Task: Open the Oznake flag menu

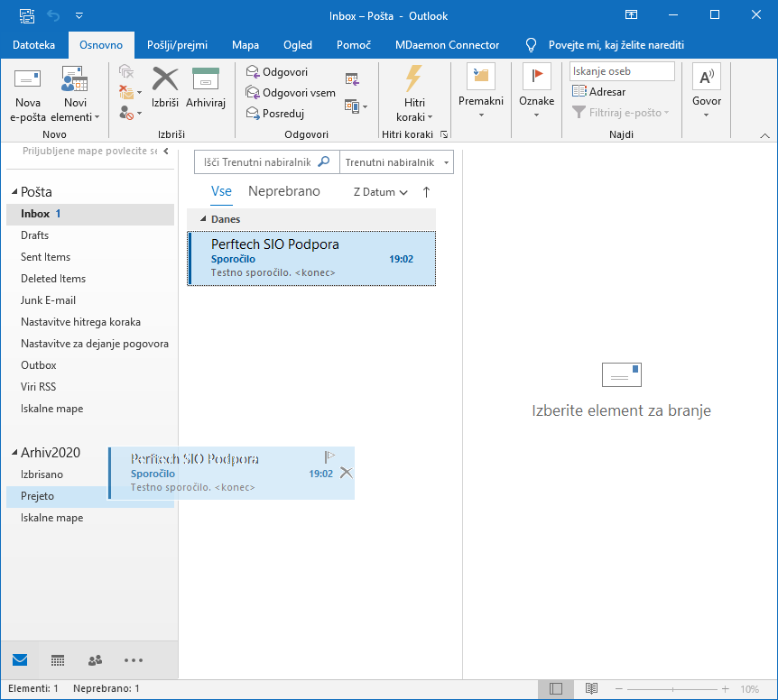Action: pyautogui.click(x=536, y=92)
